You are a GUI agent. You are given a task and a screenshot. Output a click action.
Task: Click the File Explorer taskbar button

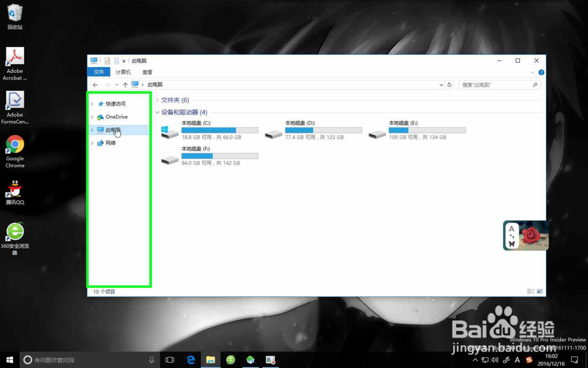coord(211,360)
